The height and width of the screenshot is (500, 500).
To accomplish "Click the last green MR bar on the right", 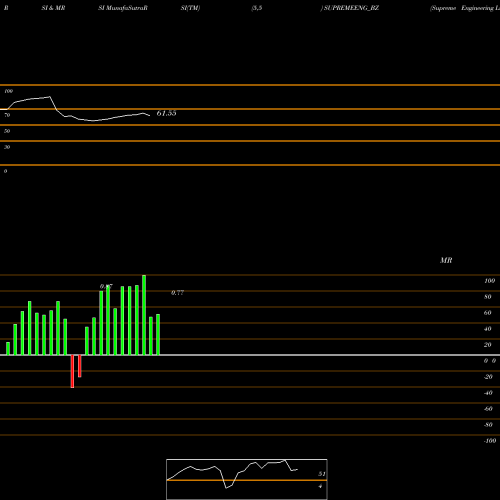I will [x=158, y=335].
